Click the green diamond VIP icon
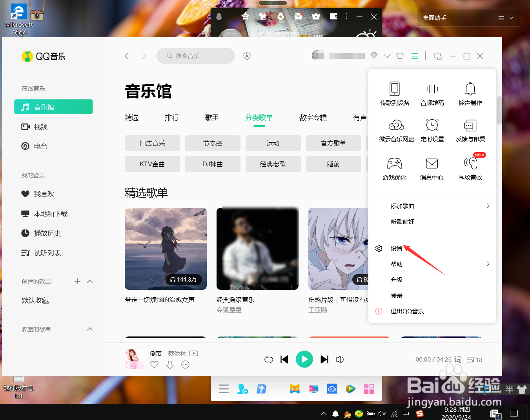Image resolution: width=530 pixels, height=420 pixels. coord(374,55)
